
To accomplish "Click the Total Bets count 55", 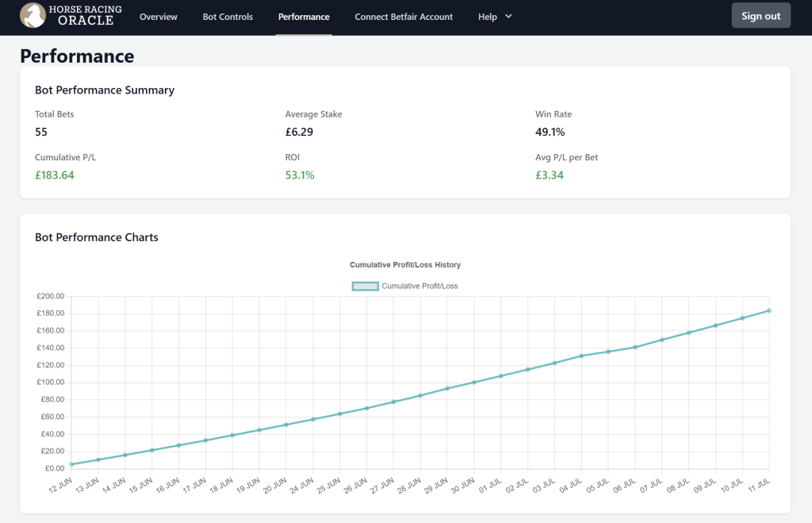I will pyautogui.click(x=42, y=132).
